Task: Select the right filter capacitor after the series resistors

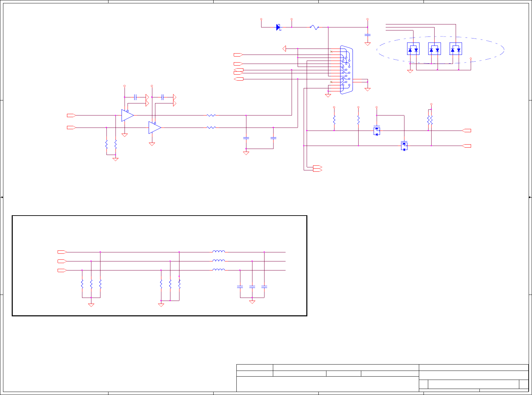Action: click(273, 138)
